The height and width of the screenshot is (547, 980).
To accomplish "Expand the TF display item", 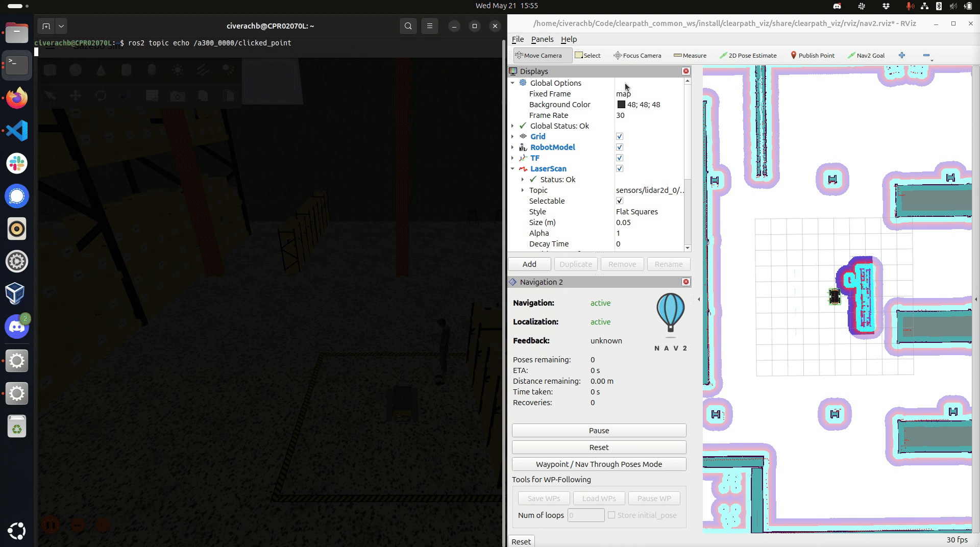I will coord(512,158).
